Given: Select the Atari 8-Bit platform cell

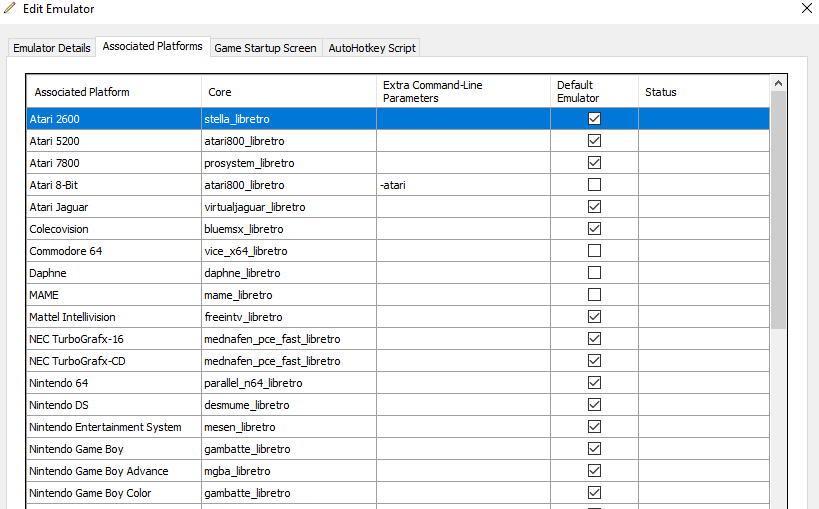Looking at the screenshot, I should (x=114, y=184).
